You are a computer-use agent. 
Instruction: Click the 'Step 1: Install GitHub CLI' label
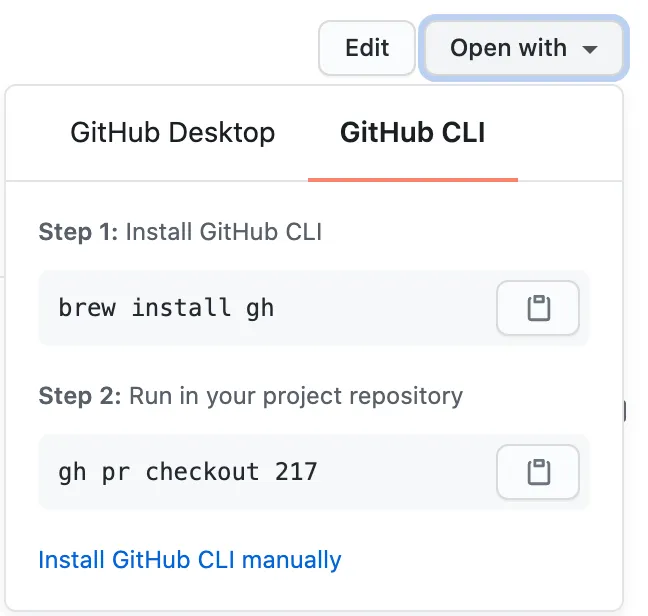(x=180, y=231)
